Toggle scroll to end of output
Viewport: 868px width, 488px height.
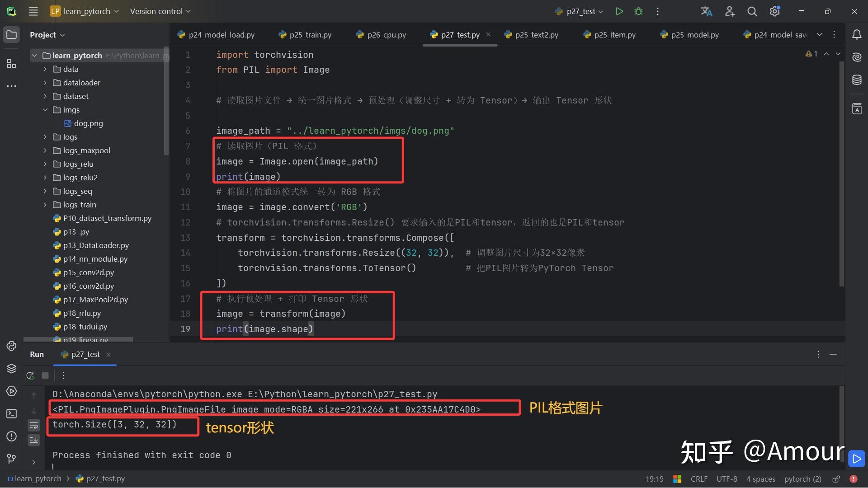(x=34, y=440)
